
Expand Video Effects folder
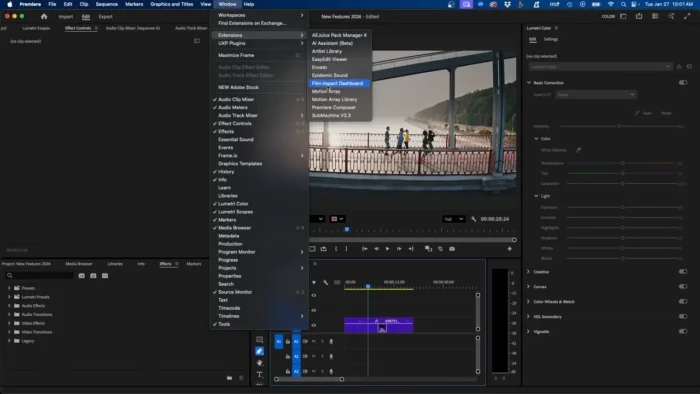[9, 323]
